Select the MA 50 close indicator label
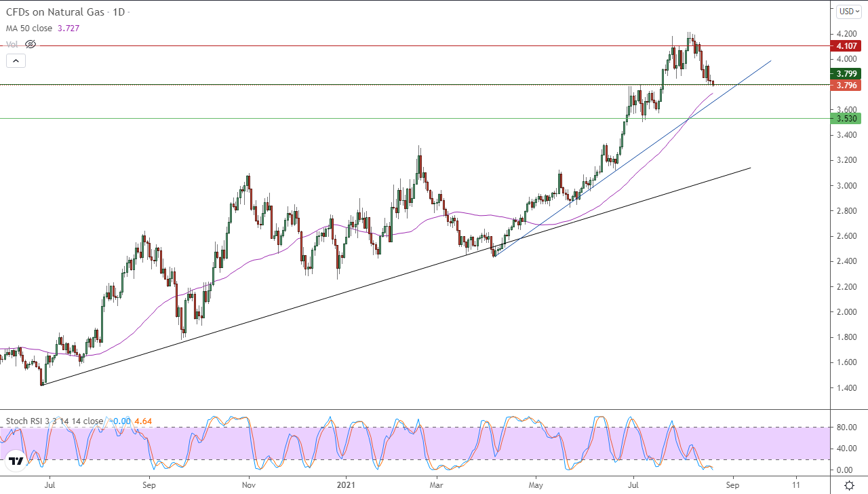Screen dimensions: 868x494 (x=29, y=28)
